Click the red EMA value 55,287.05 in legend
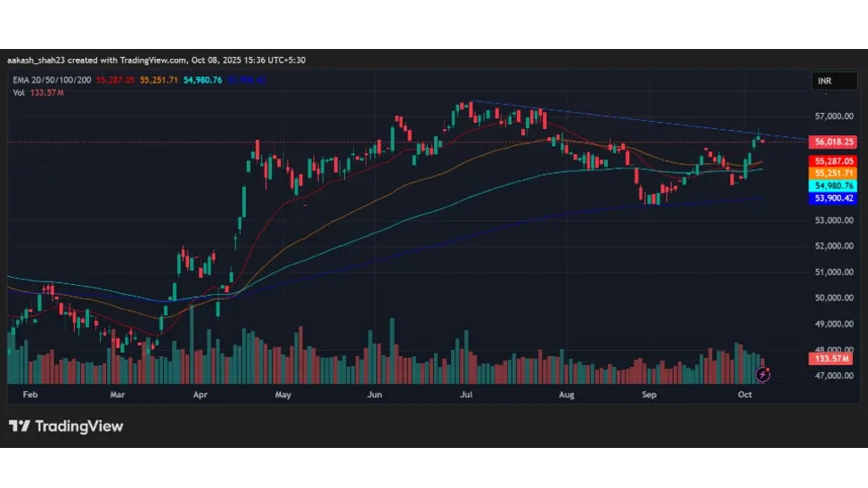Viewport: 868px width, 488px height. pos(117,80)
